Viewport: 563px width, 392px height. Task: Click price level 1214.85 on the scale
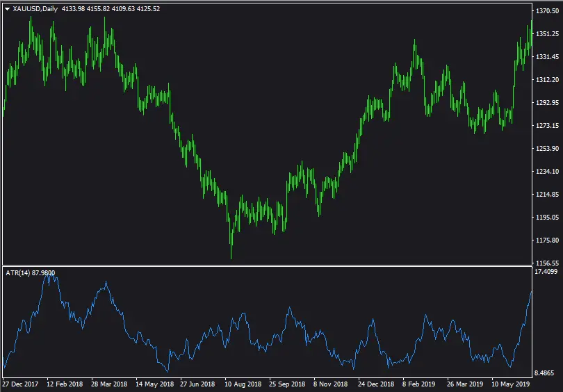(547, 195)
